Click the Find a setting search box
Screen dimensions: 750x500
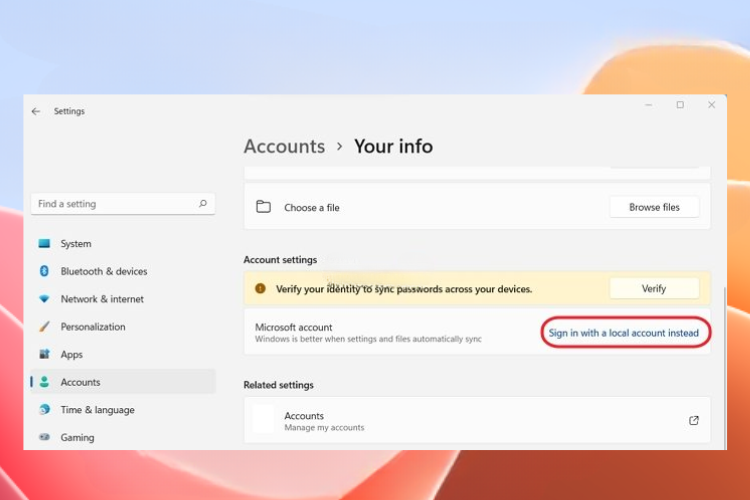pyautogui.click(x=123, y=204)
